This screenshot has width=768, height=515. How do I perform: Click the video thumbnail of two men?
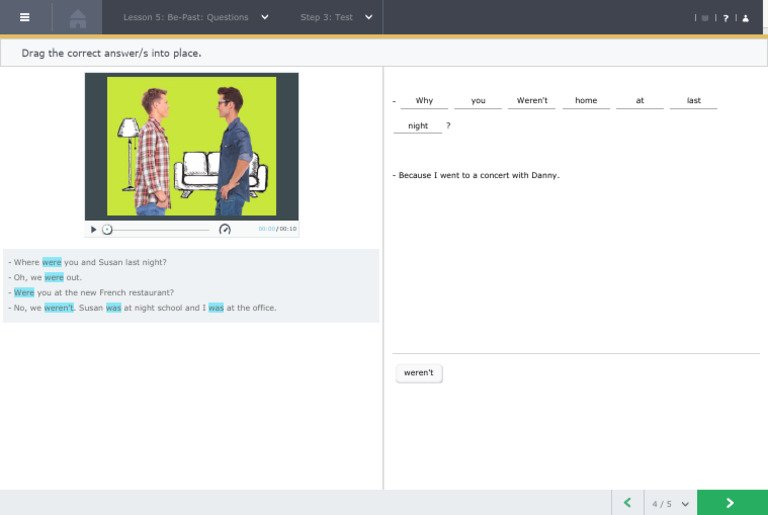pyautogui.click(x=191, y=145)
